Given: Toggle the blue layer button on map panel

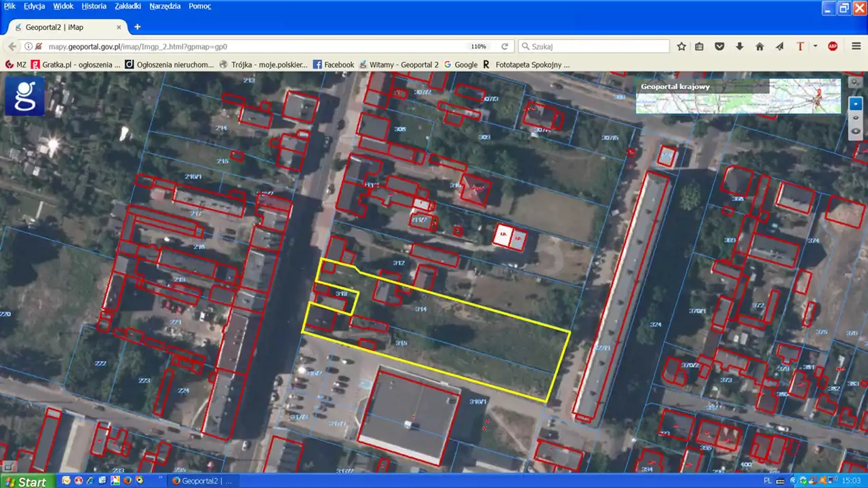Looking at the screenshot, I should pos(856,104).
